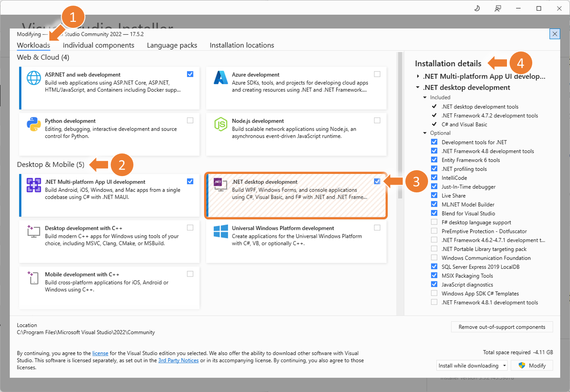Viewport: 570px width, 392px height.
Task: Check Desktop development with C++ workload
Action: (x=190, y=227)
